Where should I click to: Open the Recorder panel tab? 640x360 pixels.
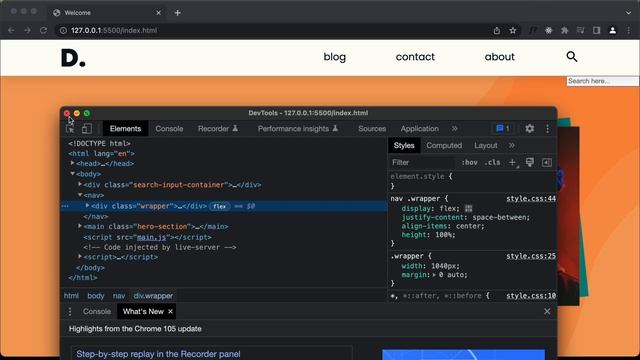pos(218,129)
